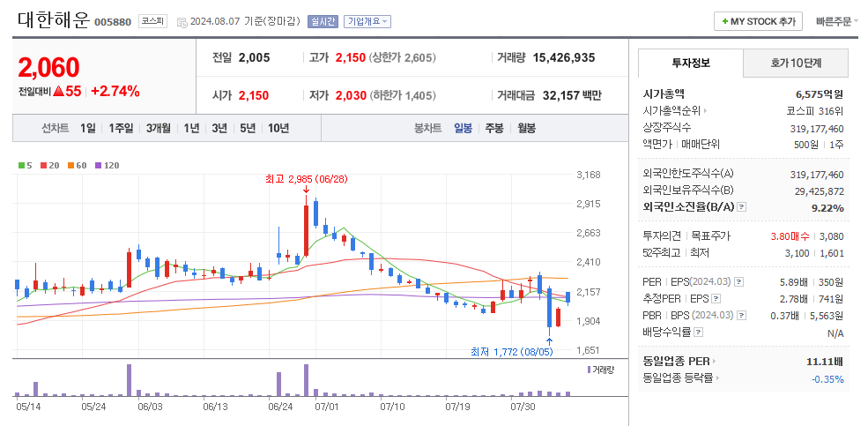This screenshot has width=868, height=426.
Task: Click the 07/01 date label on axis
Action: coord(327,407)
